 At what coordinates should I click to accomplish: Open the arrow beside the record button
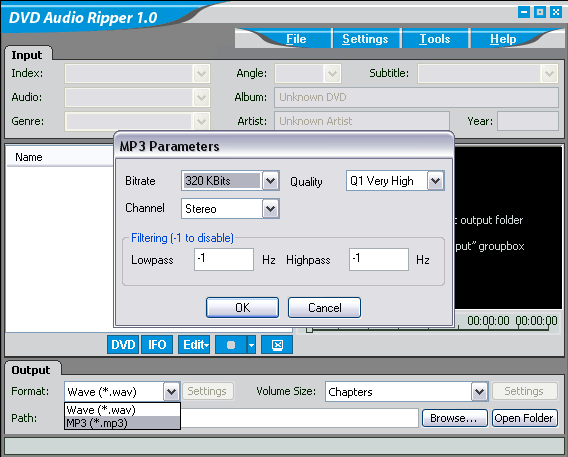pyautogui.click(x=251, y=344)
